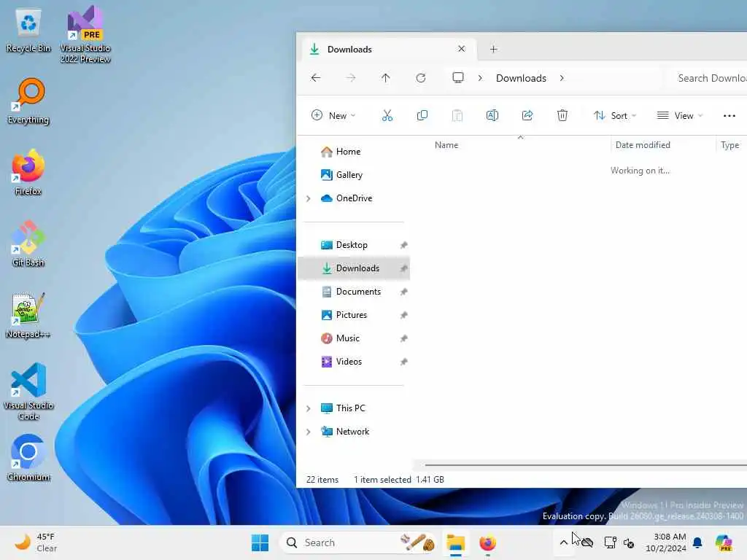
Task: Select the Git Bash desktop icon
Action: pyautogui.click(x=28, y=244)
